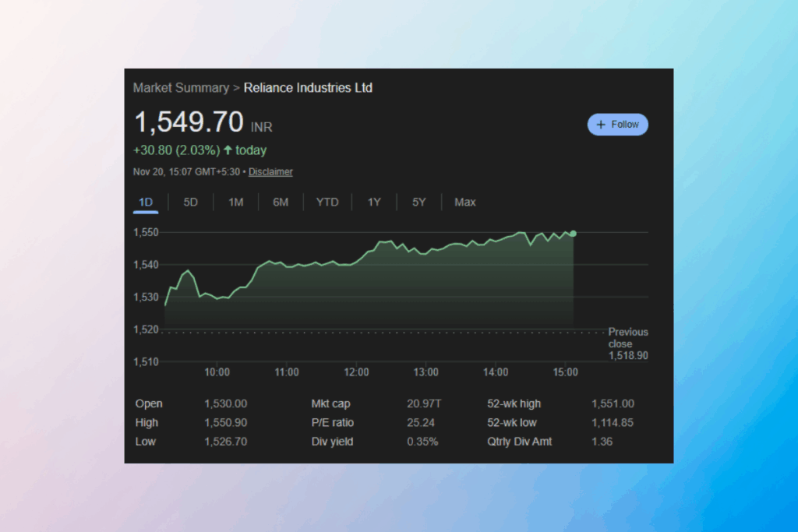Select the YTD time range
This screenshot has width=798, height=532.
point(327,202)
